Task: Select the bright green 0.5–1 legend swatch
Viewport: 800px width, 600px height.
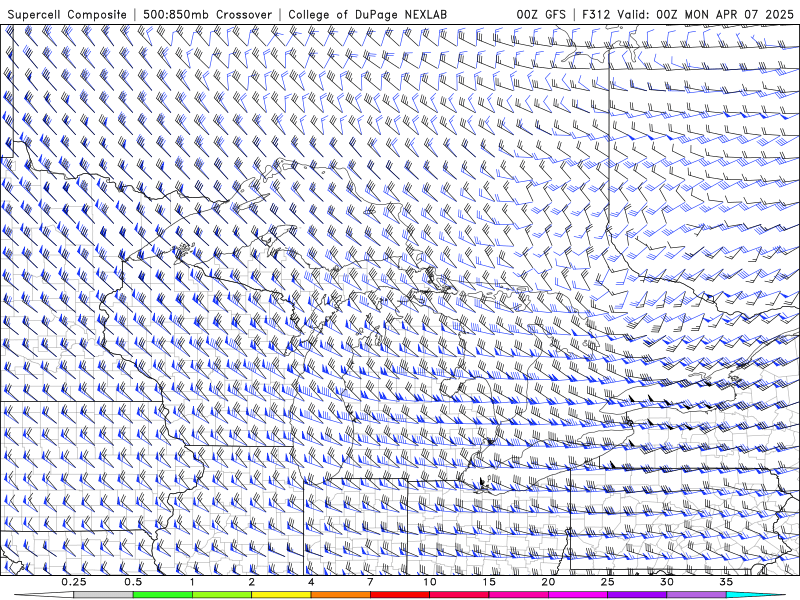Action: (x=163, y=595)
